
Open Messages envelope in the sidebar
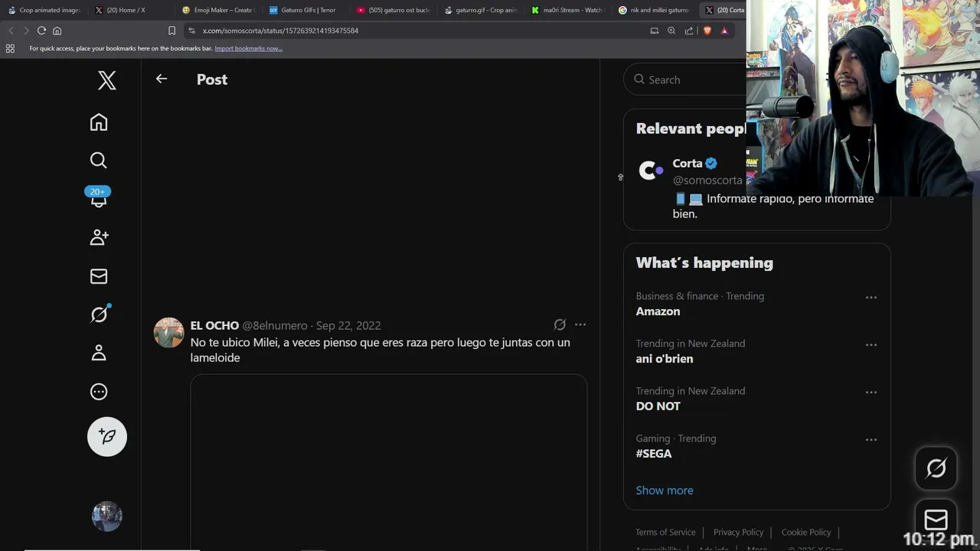99,276
